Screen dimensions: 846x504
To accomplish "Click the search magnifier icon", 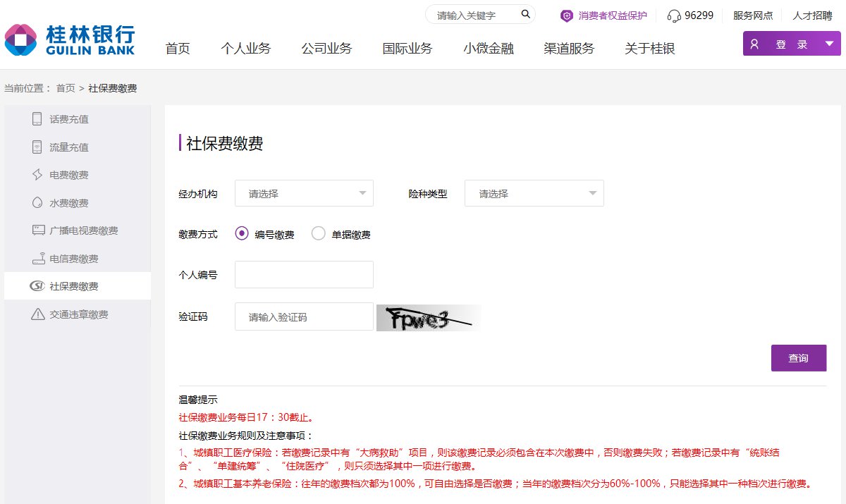I will 525,14.
